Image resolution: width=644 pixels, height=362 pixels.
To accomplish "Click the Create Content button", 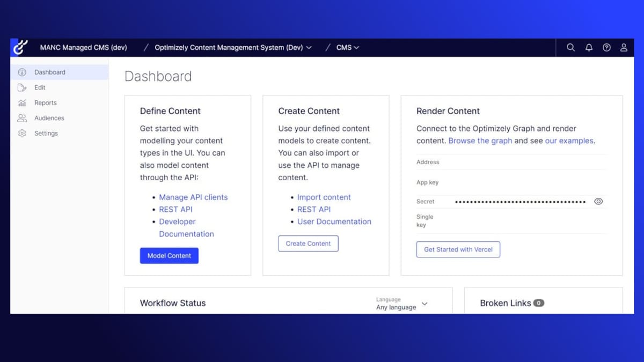I will (308, 243).
